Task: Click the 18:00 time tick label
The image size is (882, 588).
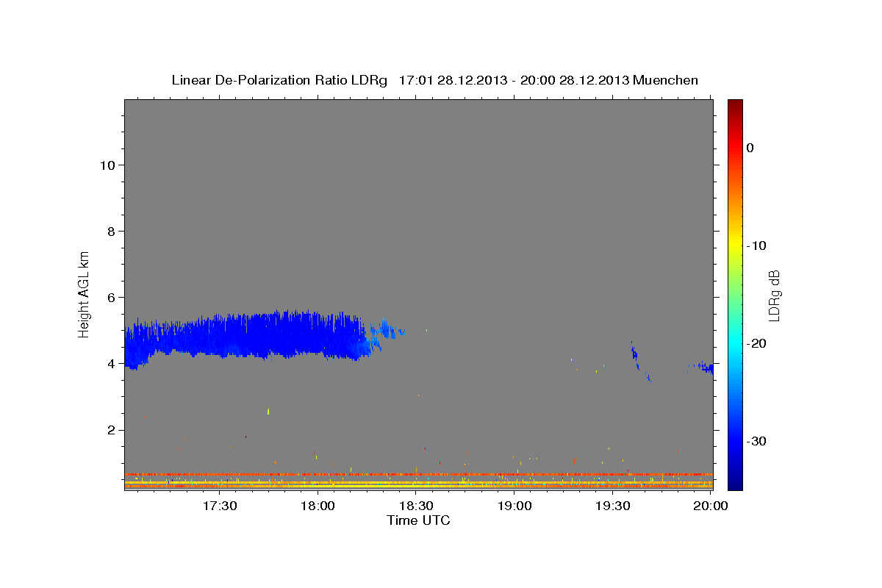Action: [318, 506]
